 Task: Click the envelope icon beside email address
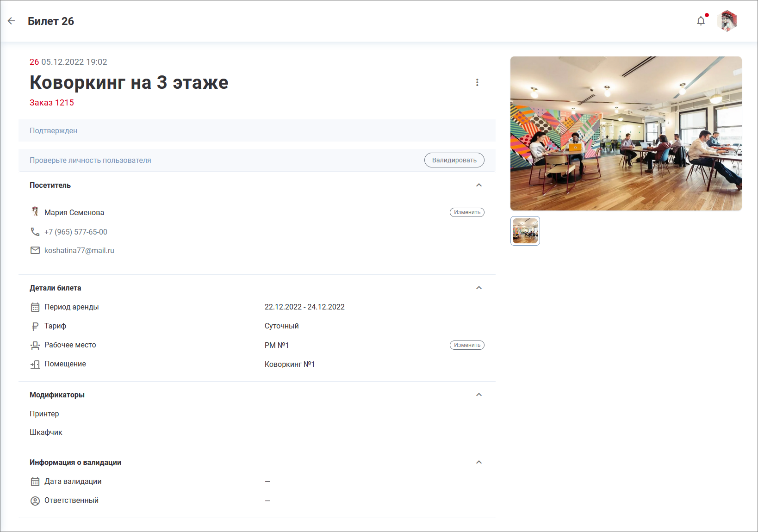35,250
